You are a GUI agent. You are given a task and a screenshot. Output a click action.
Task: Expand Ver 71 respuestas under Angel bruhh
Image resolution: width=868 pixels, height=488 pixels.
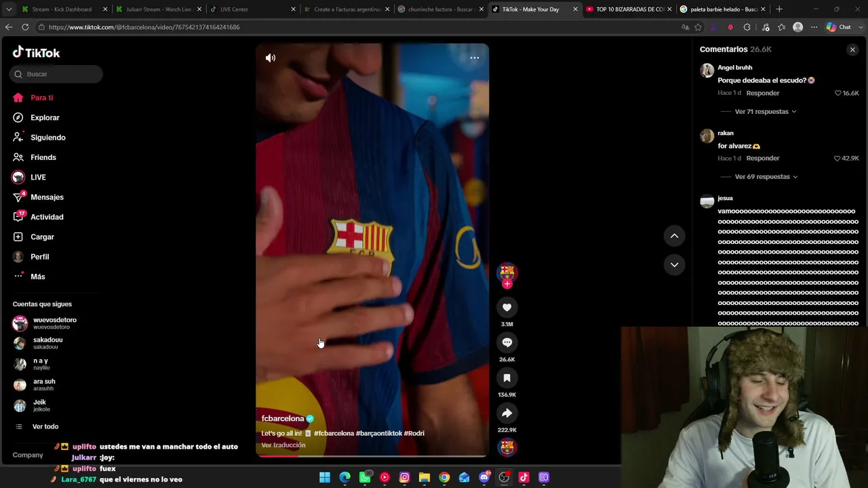point(766,112)
